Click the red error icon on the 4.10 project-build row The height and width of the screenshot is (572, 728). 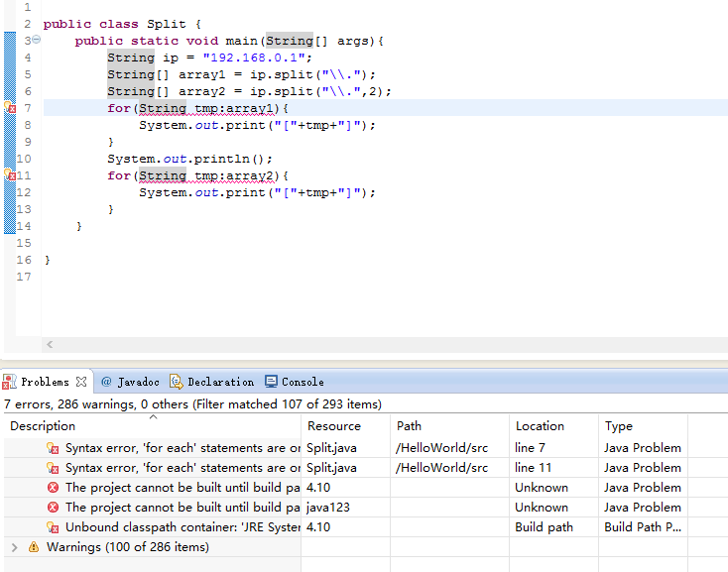point(53,488)
